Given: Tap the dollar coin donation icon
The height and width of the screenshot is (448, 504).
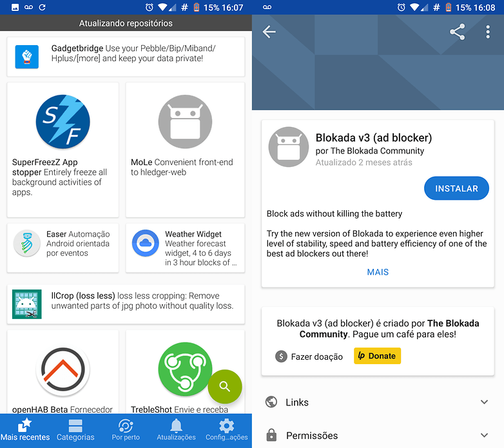Looking at the screenshot, I should (x=281, y=356).
